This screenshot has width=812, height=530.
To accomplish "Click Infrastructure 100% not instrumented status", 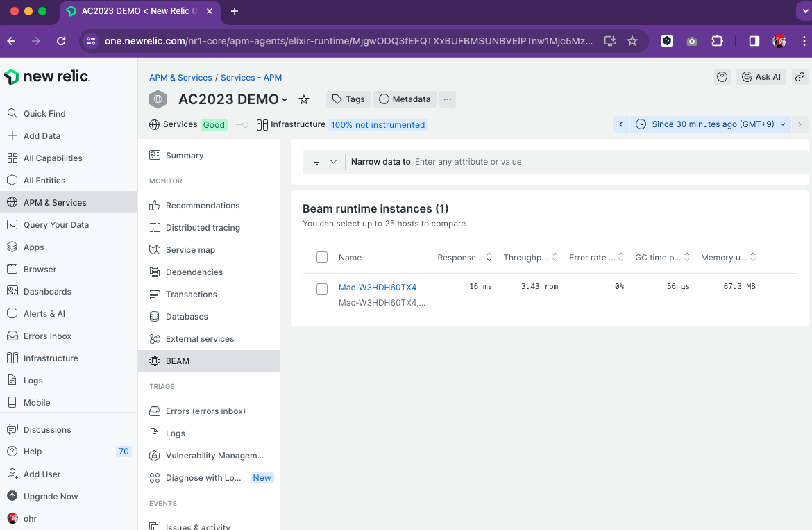I will coord(341,125).
